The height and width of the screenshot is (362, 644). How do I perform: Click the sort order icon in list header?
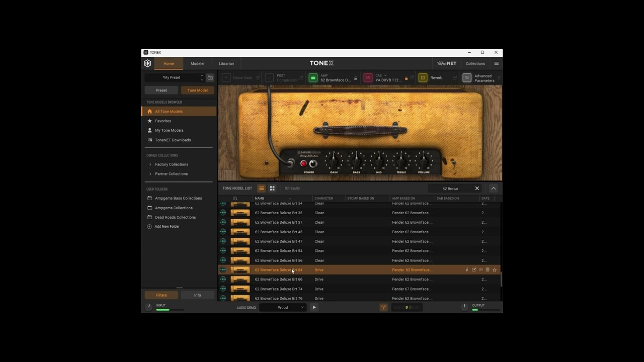pyautogui.click(x=235, y=198)
